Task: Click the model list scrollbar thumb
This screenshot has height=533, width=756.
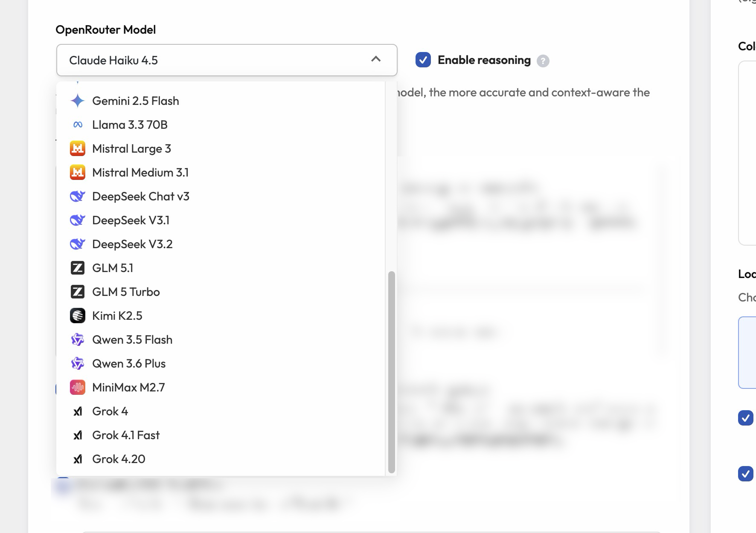Action: [391, 372]
